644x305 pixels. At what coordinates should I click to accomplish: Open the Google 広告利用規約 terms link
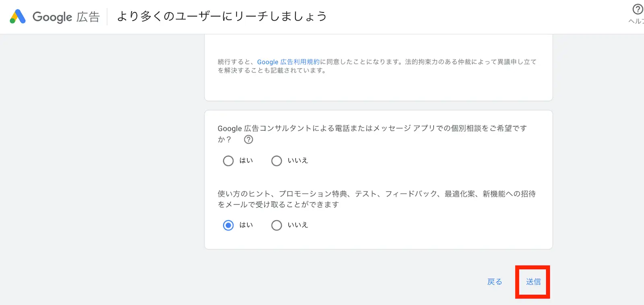click(x=288, y=62)
